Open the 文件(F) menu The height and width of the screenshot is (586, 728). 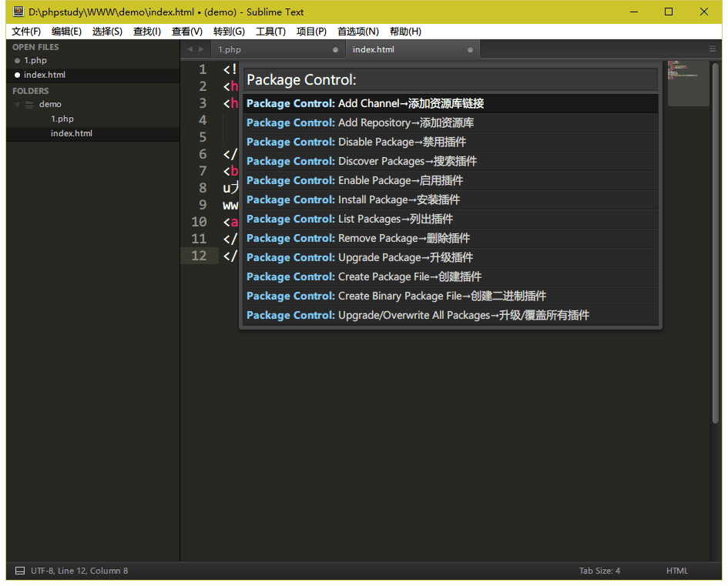[26, 32]
